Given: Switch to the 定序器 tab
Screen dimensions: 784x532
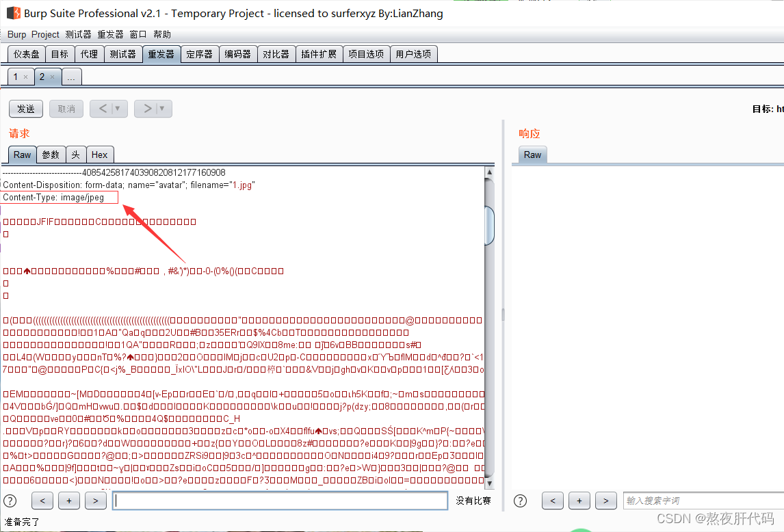Looking at the screenshot, I should (x=200, y=54).
